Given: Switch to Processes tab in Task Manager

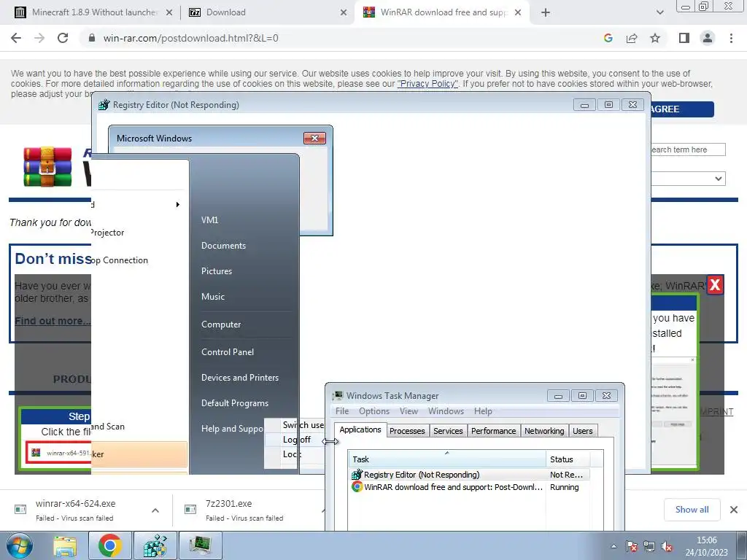Looking at the screenshot, I should click(407, 431).
